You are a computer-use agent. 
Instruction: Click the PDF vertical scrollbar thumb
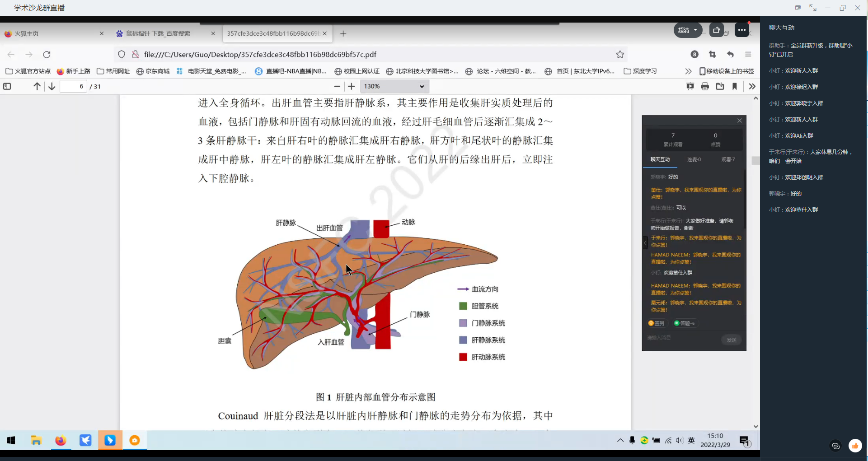click(755, 161)
